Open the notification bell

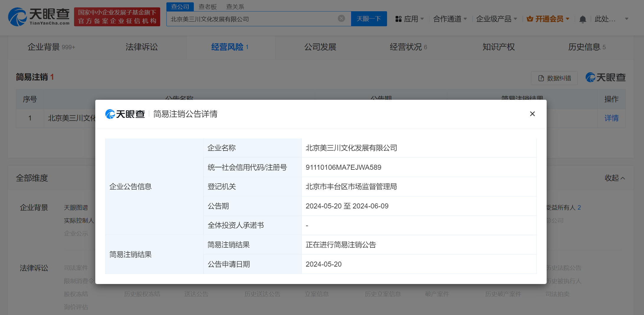(x=583, y=19)
